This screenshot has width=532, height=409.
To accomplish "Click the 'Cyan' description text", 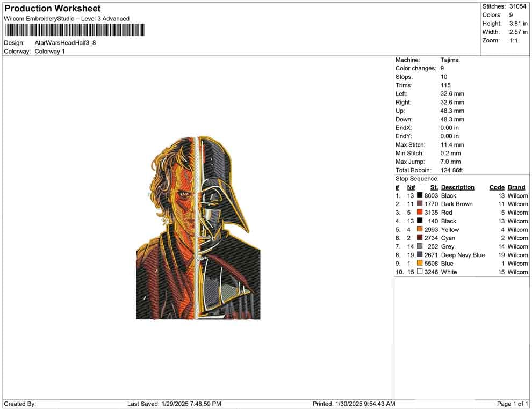I will (448, 238).
